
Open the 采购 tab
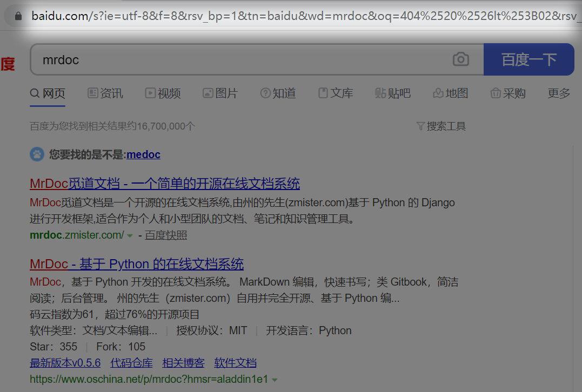[508, 93]
